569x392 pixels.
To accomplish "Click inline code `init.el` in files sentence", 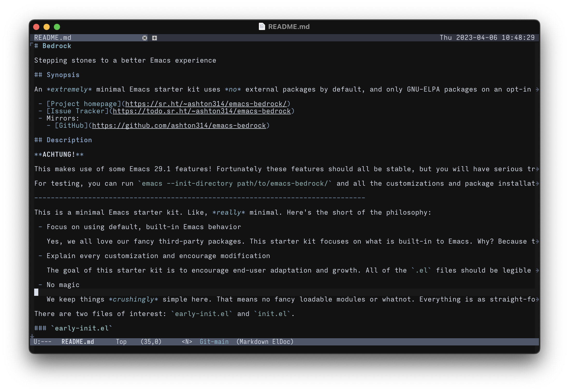I will (272, 314).
